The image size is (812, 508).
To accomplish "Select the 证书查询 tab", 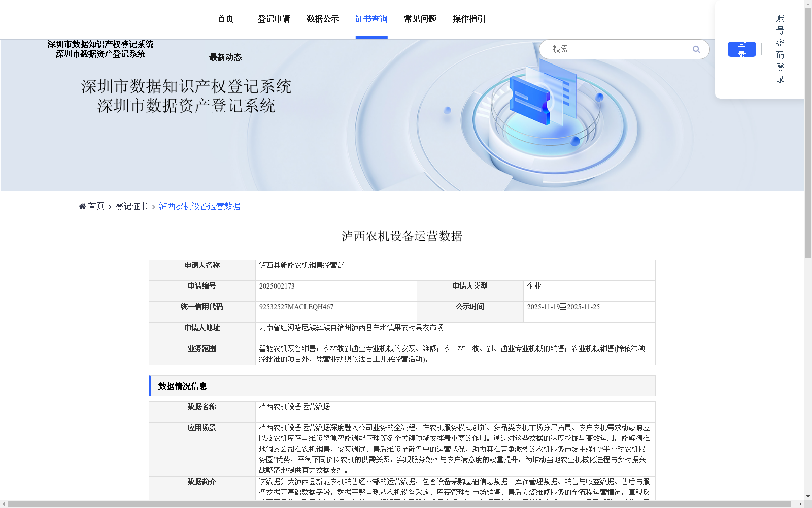I will point(371,19).
